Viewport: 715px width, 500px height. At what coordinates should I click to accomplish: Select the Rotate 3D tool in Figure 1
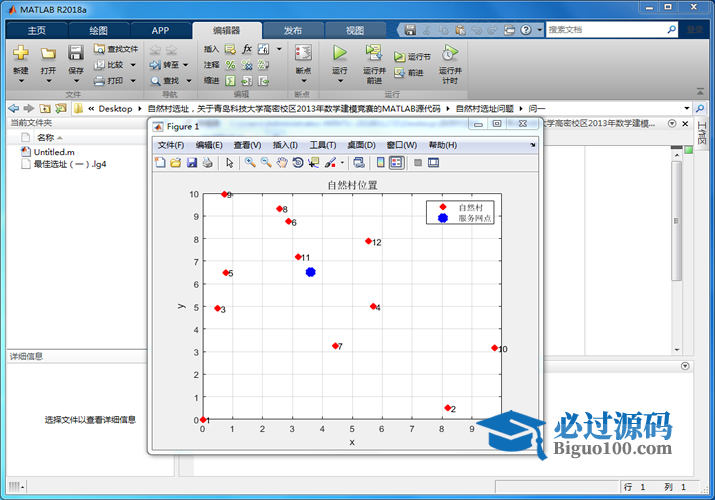298,163
